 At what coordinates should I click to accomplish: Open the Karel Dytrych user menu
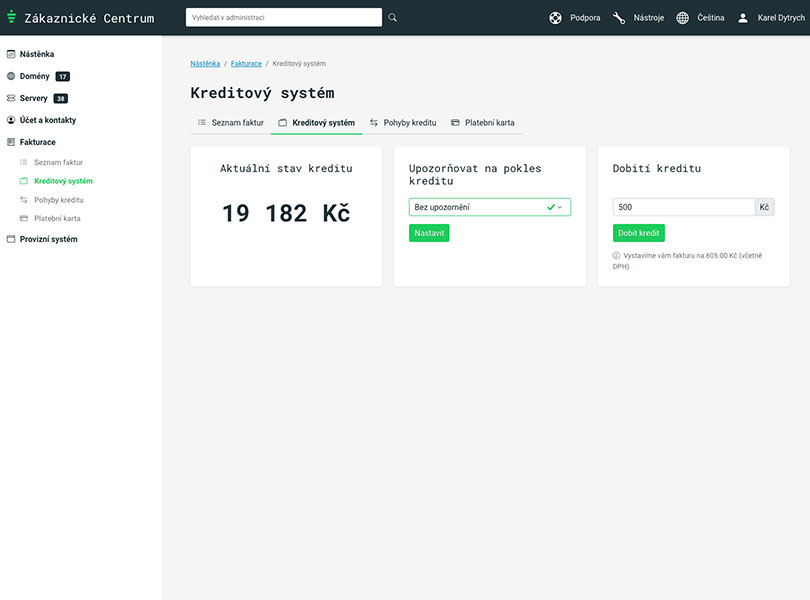pos(781,18)
